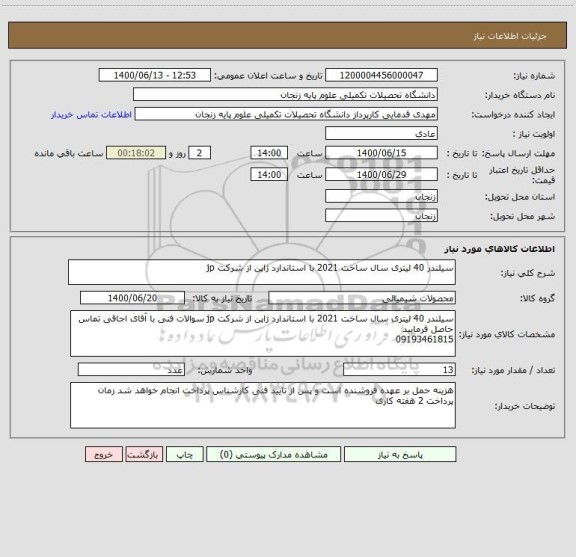The image size is (576, 557).
Task: Click the گروه کالا label
Action: point(537,299)
